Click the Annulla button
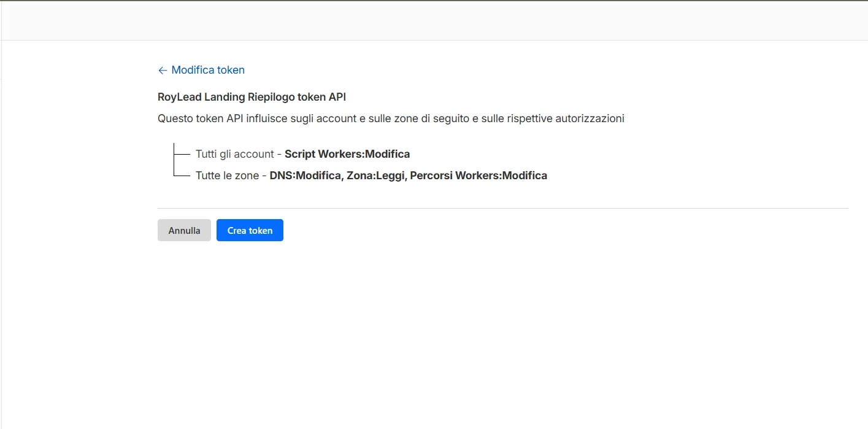The width and height of the screenshot is (868, 429). coord(184,230)
